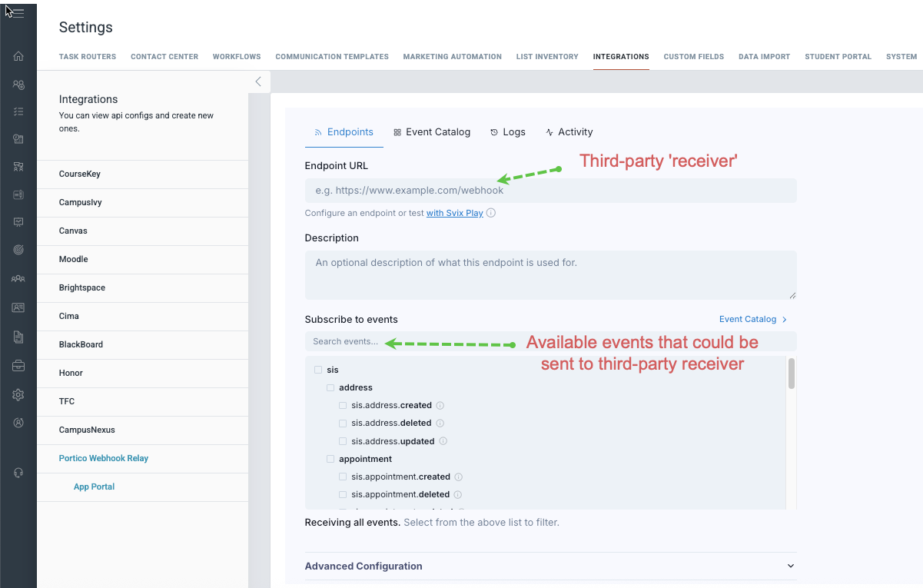Open the Logs tab
Viewport: 923px width, 588px height.
[x=508, y=132]
